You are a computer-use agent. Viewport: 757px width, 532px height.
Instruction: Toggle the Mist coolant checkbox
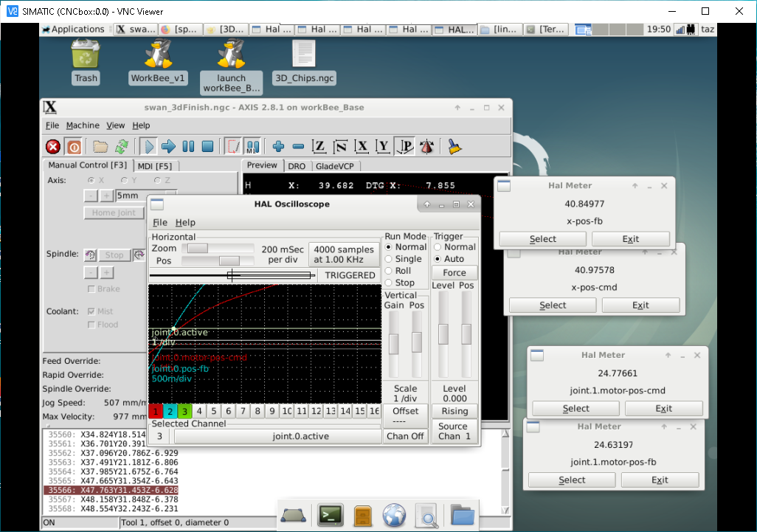tap(91, 311)
